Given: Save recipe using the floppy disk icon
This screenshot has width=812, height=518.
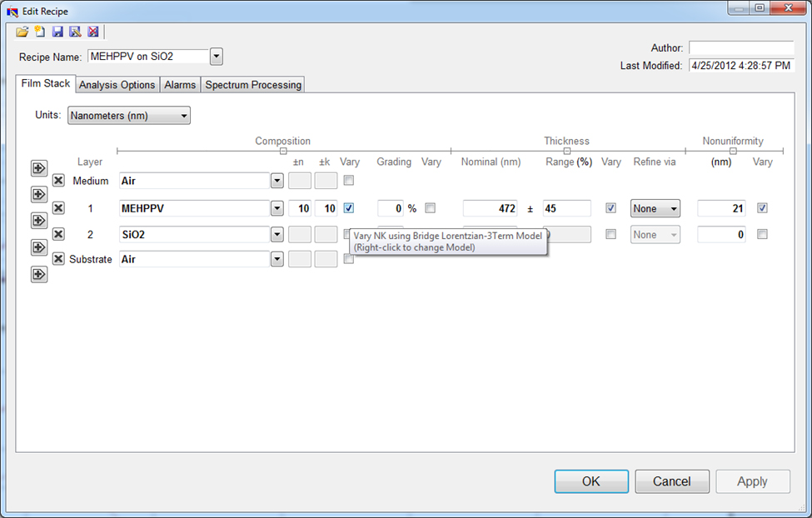Looking at the screenshot, I should (57, 32).
